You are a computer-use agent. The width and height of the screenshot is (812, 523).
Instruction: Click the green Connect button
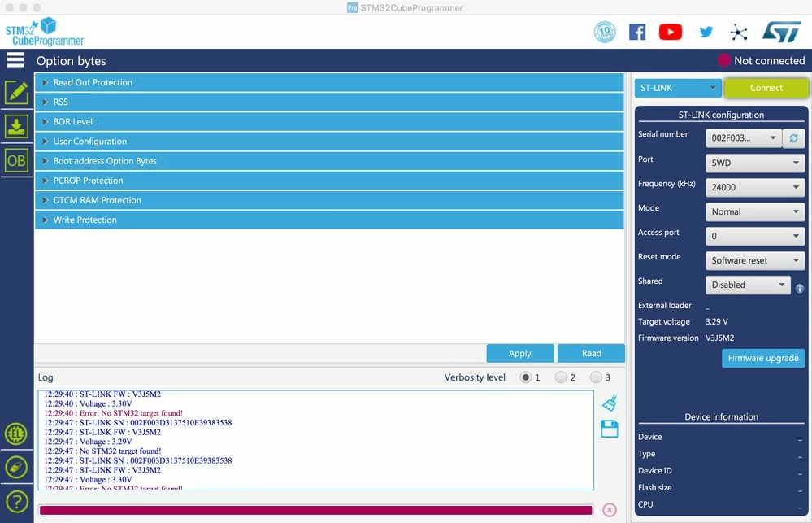(x=766, y=88)
